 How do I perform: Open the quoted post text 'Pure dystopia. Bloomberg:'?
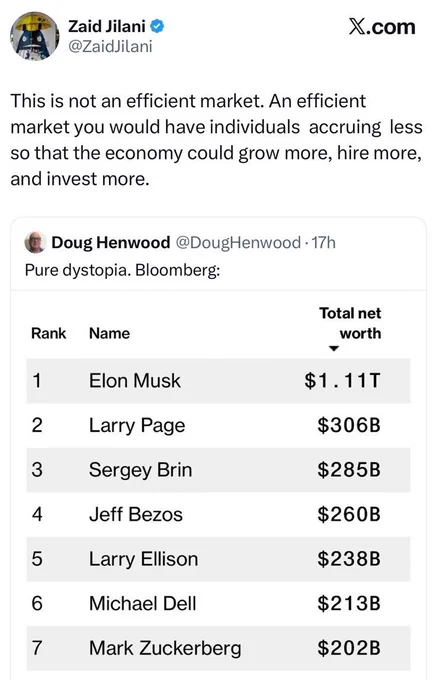[x=122, y=270]
